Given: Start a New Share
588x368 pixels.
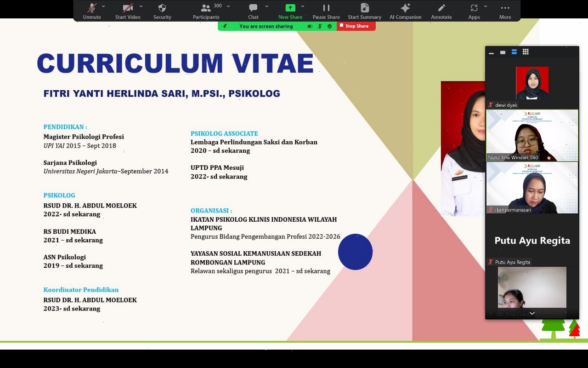Looking at the screenshot, I should (x=290, y=11).
